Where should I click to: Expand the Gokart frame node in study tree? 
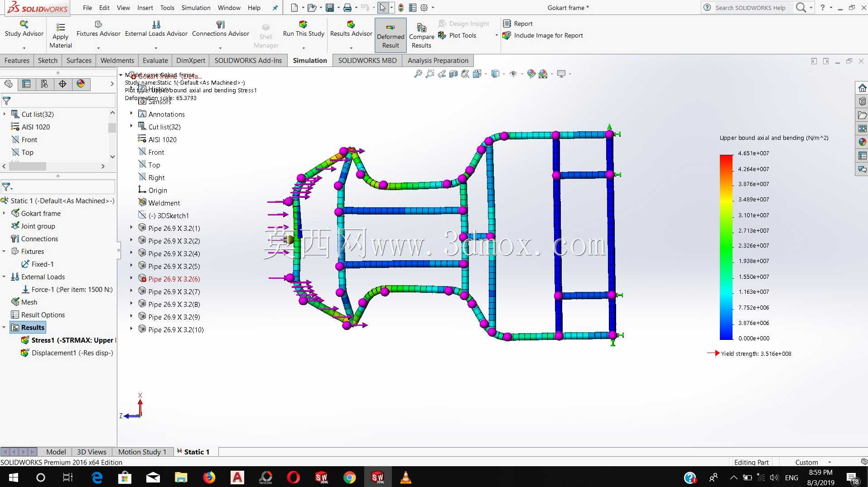(x=4, y=213)
